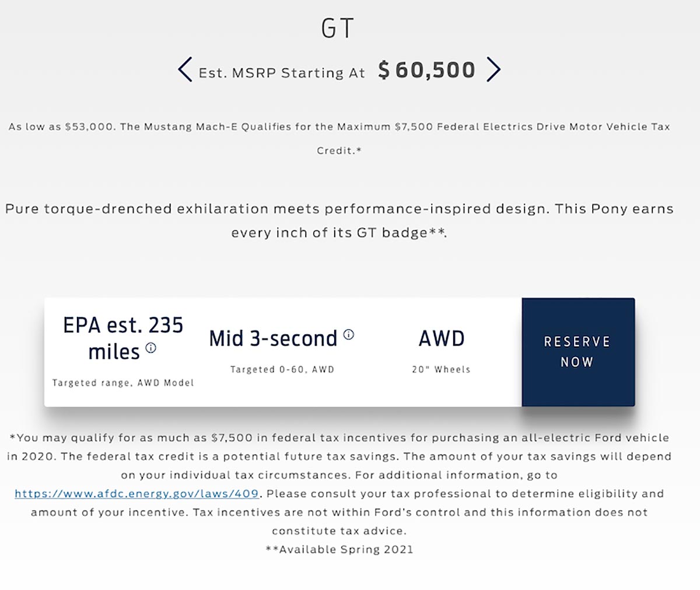Open the info icon beside miles
Screen dimensions: 700x590
click(150, 348)
